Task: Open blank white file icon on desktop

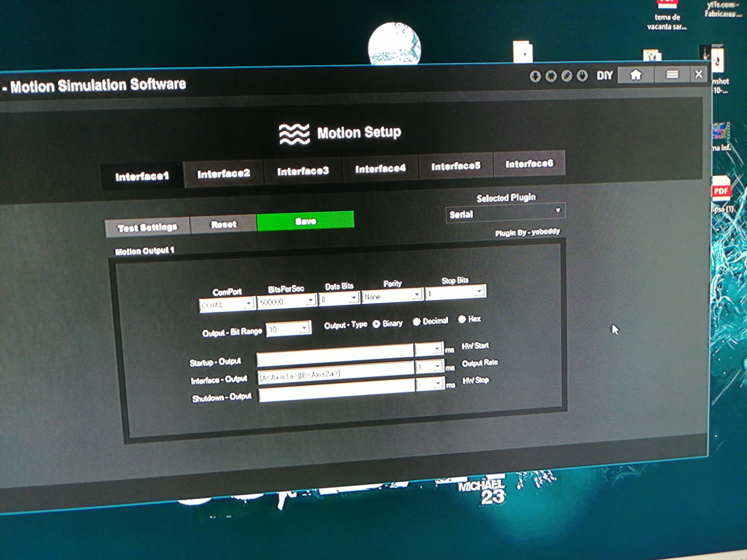Action: click(x=523, y=51)
